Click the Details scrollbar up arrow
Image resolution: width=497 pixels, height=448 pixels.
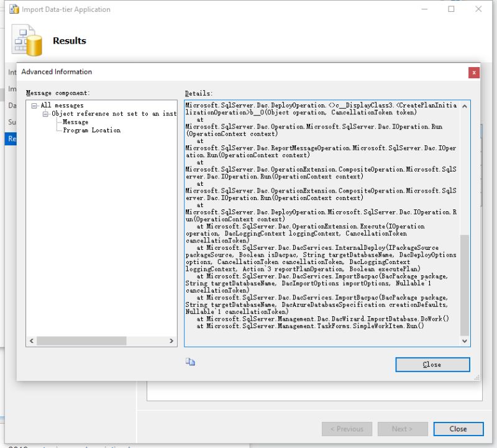pos(464,105)
